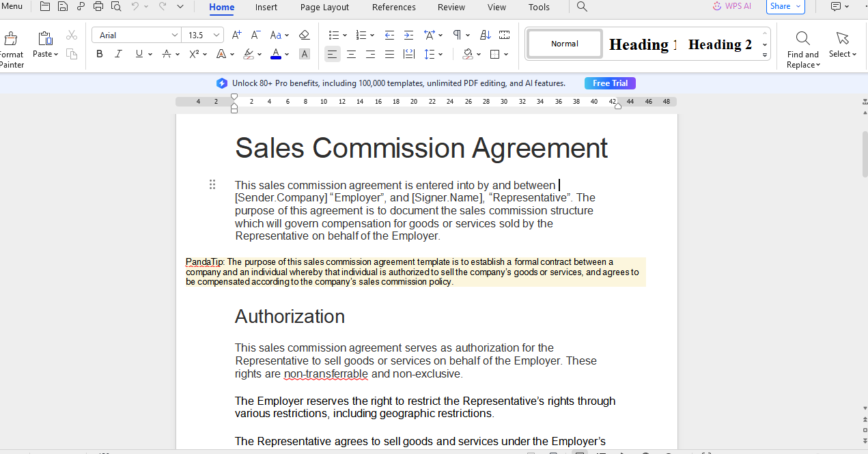
Task: Toggle Align Left paragraph alignment
Action: [x=332, y=54]
